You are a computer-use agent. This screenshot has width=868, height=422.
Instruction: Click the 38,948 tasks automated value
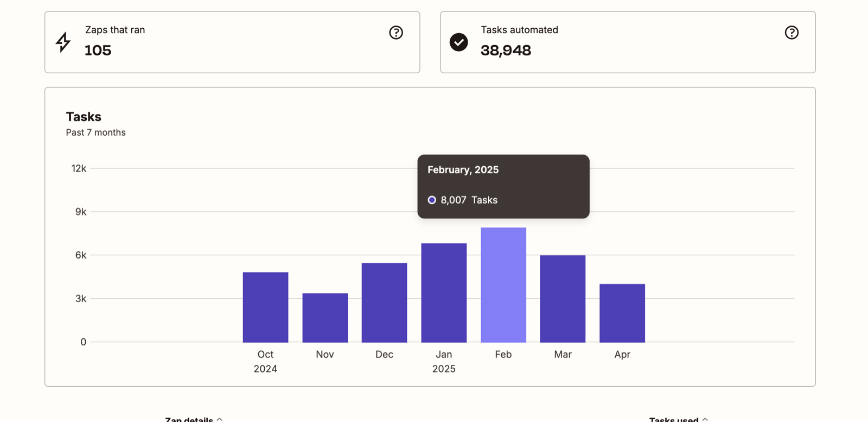[x=506, y=51]
